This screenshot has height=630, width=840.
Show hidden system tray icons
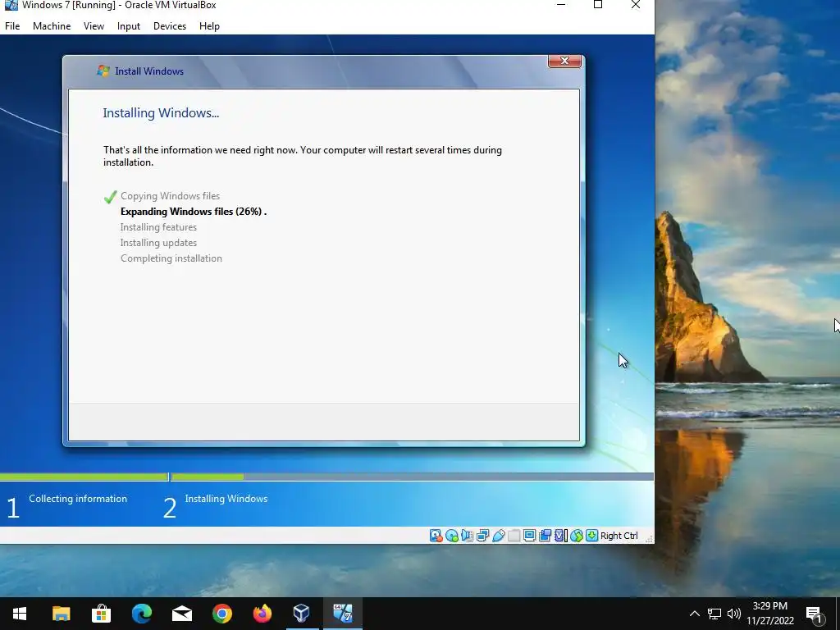coord(694,614)
